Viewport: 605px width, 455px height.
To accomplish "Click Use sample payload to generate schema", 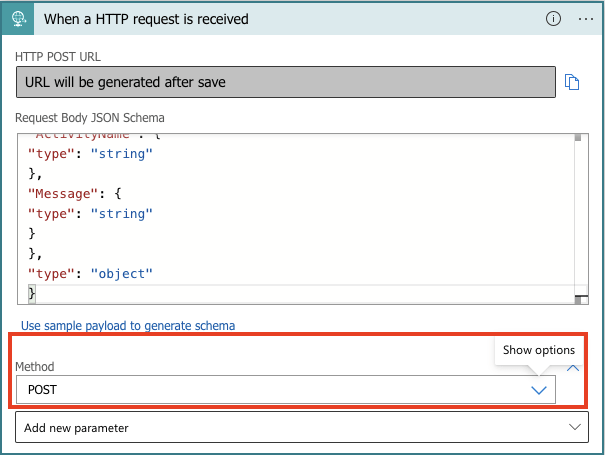I will tap(128, 326).
